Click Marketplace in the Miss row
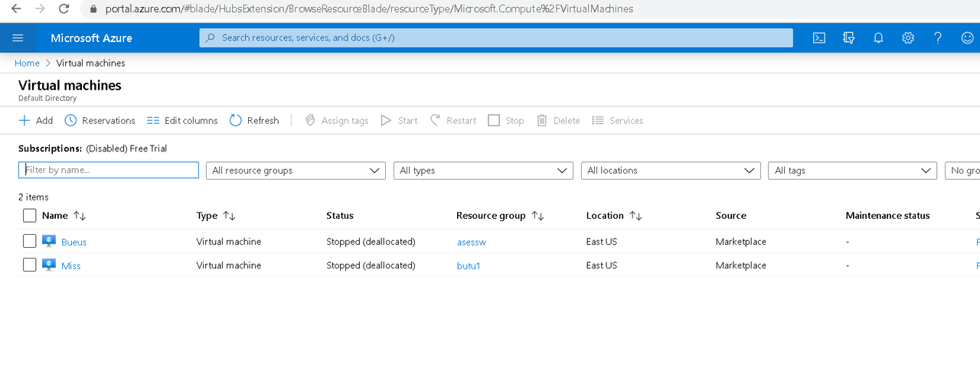Screen dimensions: 980x371 [x=741, y=265]
